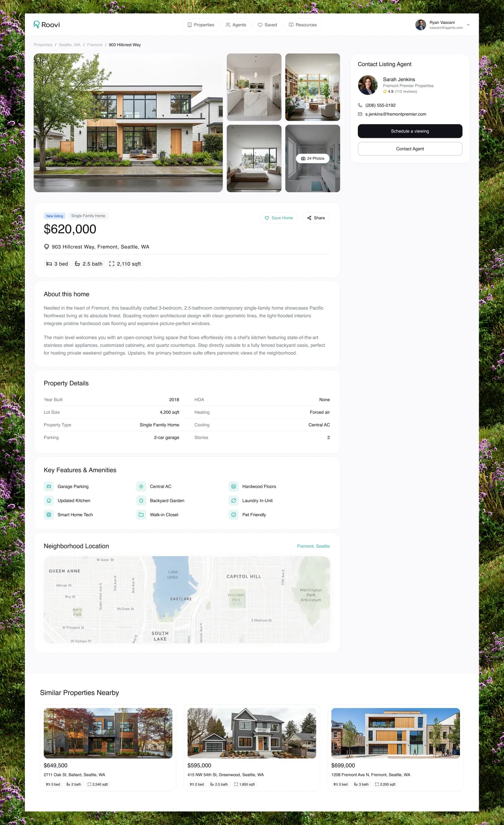Click the Save Home heart button

pyautogui.click(x=279, y=218)
